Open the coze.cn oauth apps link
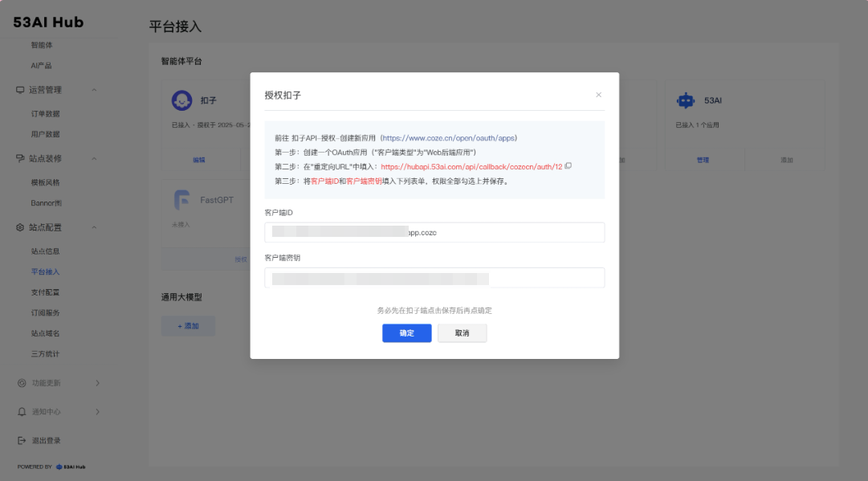Image resolution: width=868 pixels, height=481 pixels. tap(448, 138)
